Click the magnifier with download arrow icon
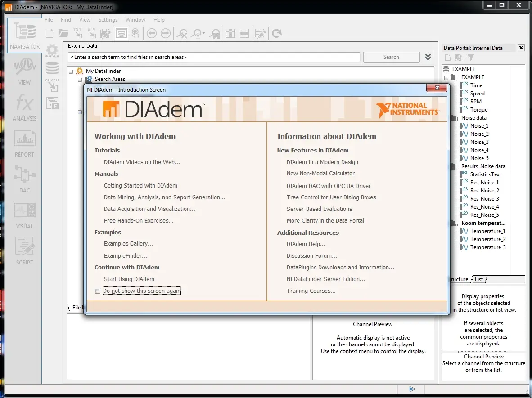This screenshot has width=532, height=398. point(196,33)
